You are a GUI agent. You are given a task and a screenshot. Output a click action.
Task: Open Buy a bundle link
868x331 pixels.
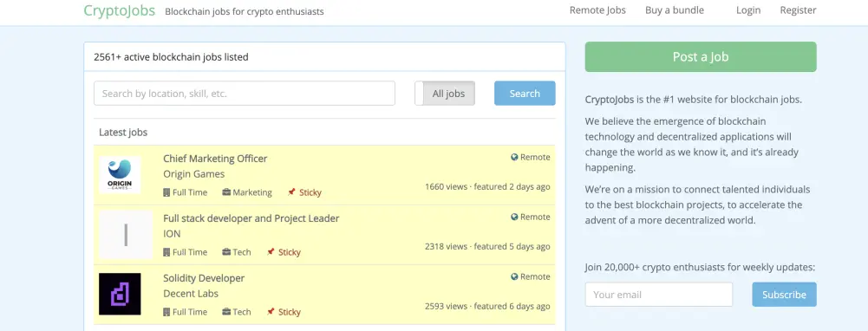pyautogui.click(x=675, y=10)
